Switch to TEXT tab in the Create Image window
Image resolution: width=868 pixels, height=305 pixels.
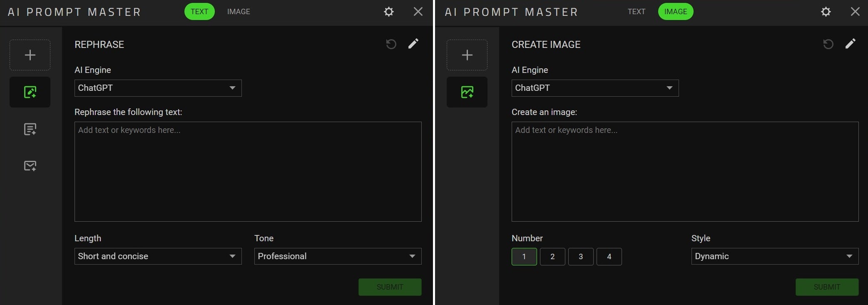click(x=636, y=12)
